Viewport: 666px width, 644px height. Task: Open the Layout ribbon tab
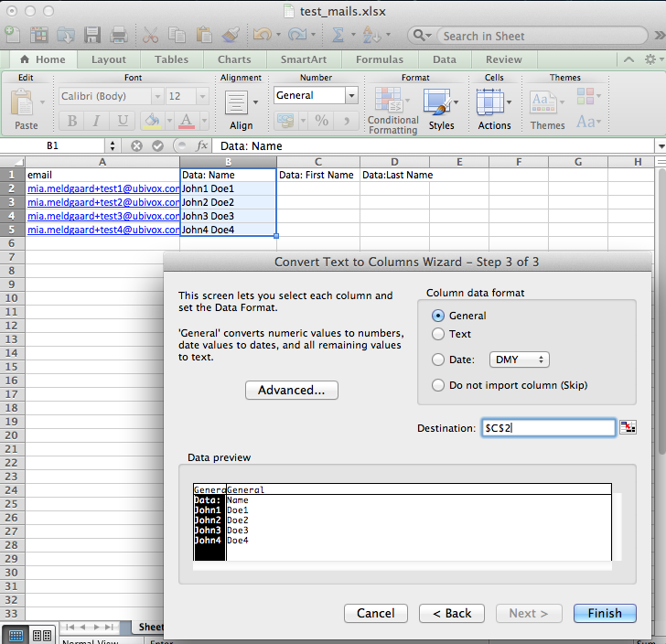[109, 59]
